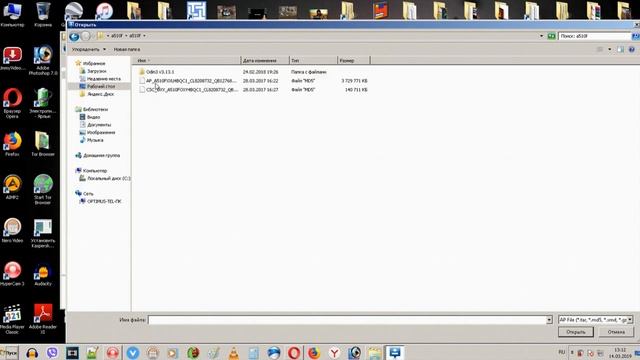Expand the address bar history dropdown arrow

coord(542,36)
